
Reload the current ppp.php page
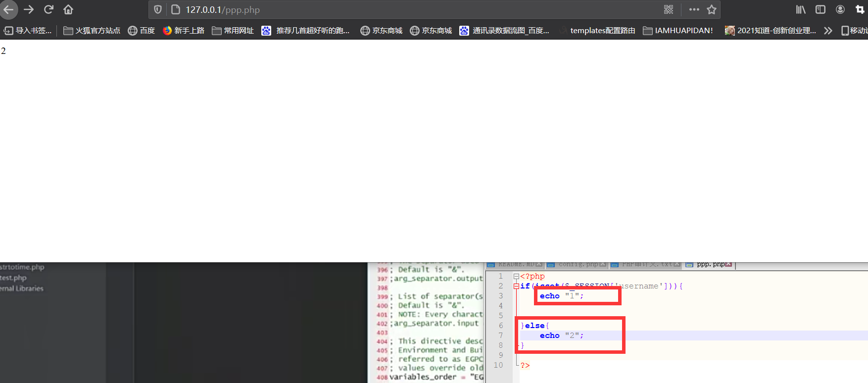48,9
